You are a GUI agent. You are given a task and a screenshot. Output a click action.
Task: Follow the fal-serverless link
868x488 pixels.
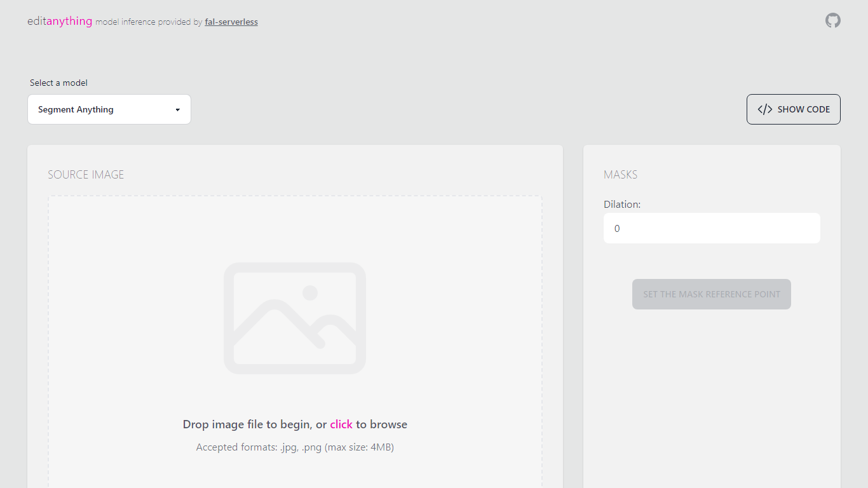(231, 22)
